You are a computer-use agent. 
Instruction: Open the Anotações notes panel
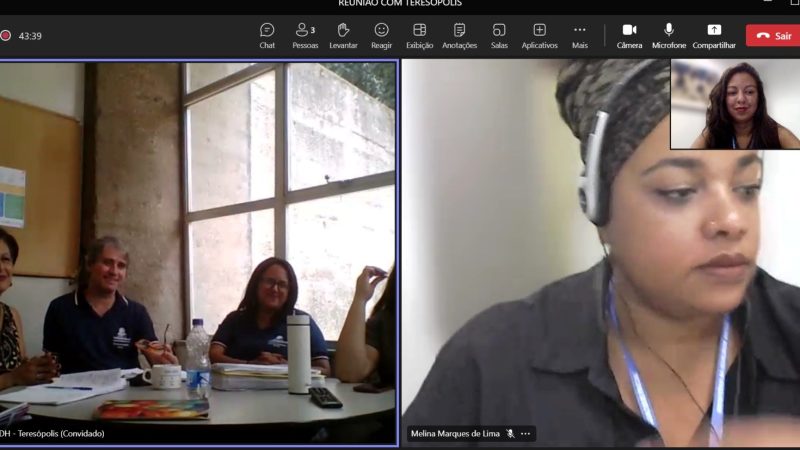tap(459, 35)
